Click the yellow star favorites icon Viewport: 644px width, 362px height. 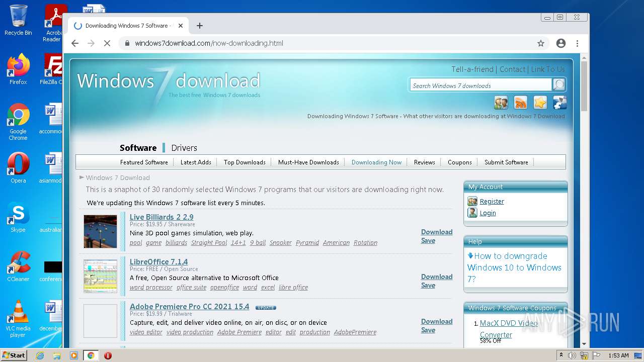[x=540, y=103]
